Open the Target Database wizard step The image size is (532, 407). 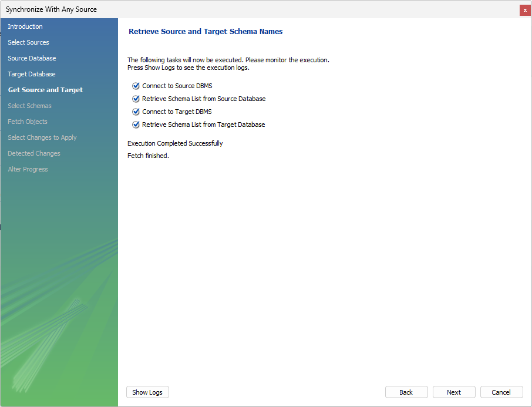(x=32, y=74)
